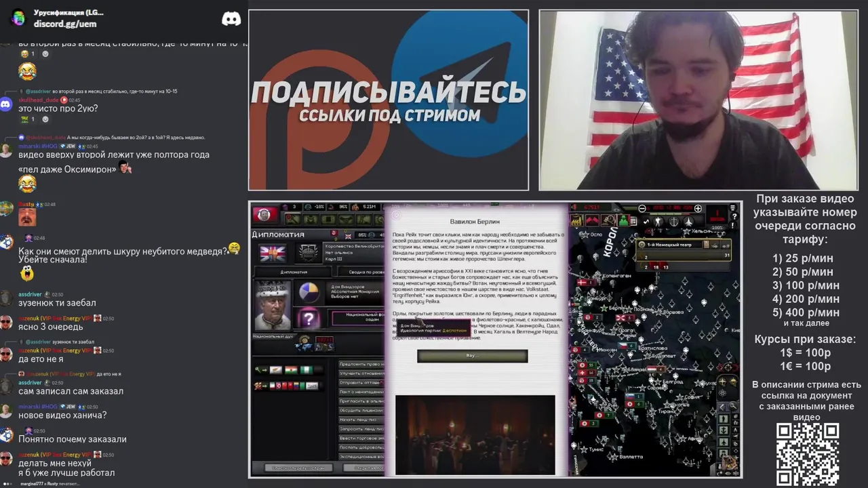This screenshot has height=488, width=868.
Task: Select Пакт о ненападении action
Action: [361, 392]
